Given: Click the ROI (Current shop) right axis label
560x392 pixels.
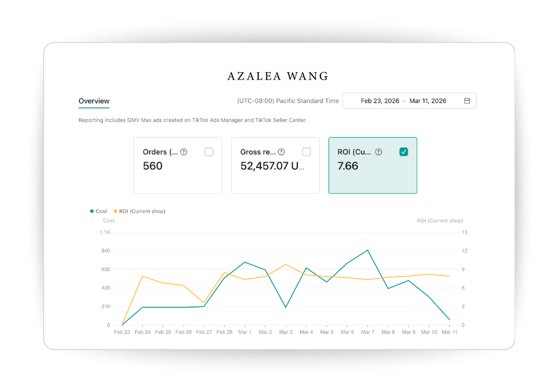Looking at the screenshot, I should point(440,220).
